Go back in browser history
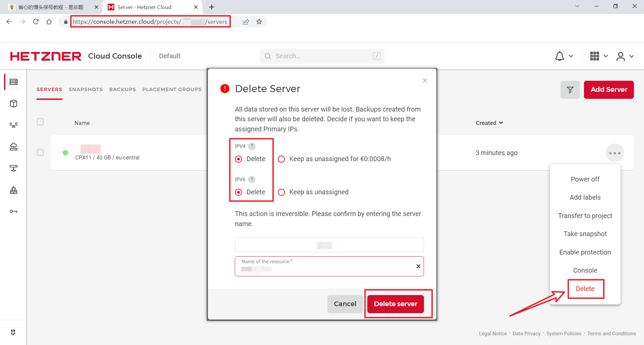 [9, 22]
